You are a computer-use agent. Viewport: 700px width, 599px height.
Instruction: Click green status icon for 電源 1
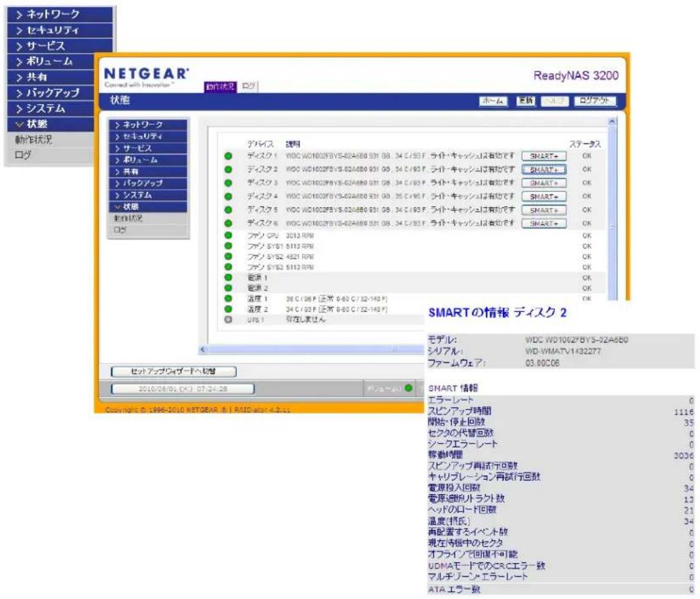tap(228, 277)
